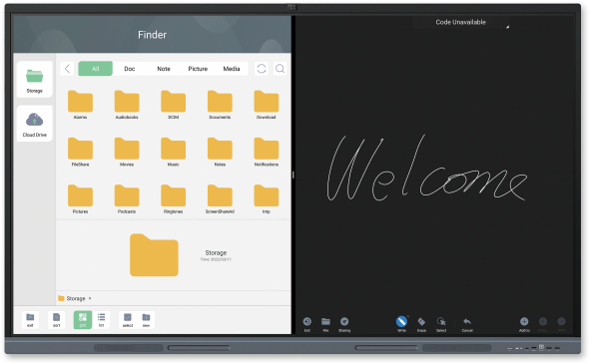590x364 pixels.
Task: Open the Podcasts folder
Action: (127, 199)
